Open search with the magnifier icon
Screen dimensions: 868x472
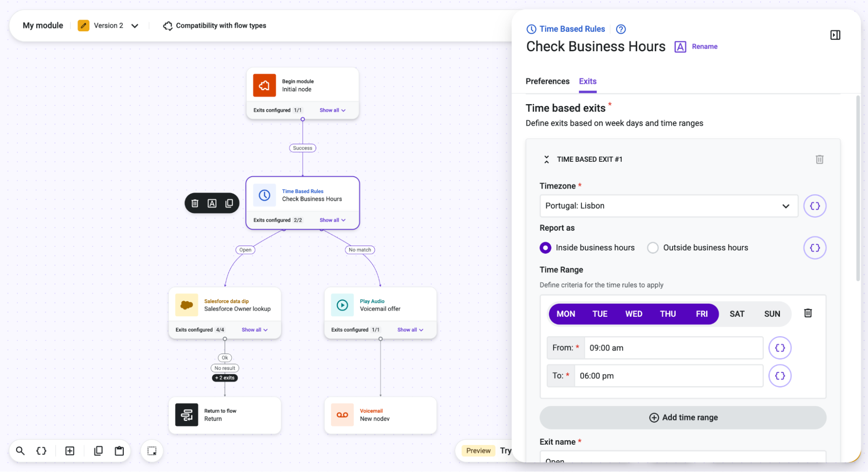pos(20,451)
